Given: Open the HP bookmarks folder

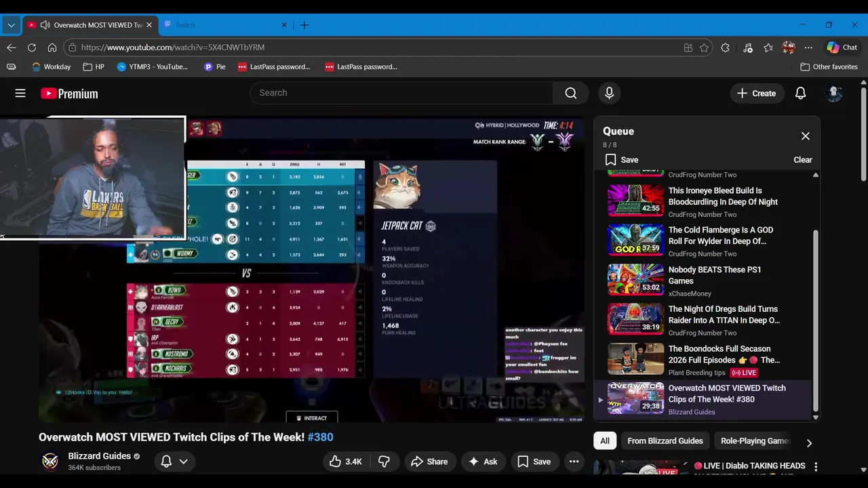Looking at the screenshot, I should (94, 67).
